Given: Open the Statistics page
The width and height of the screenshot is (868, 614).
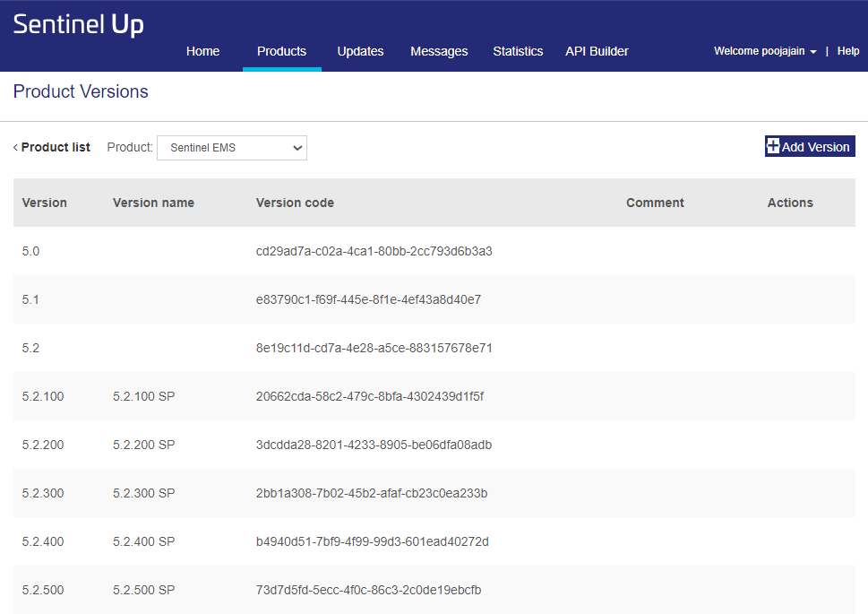Looking at the screenshot, I should [x=518, y=51].
